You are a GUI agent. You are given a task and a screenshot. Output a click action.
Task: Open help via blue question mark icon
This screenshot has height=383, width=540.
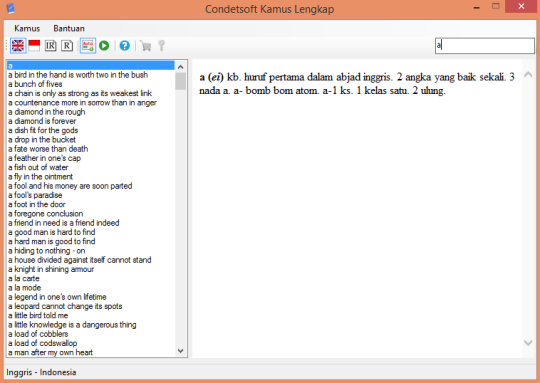[x=124, y=46]
